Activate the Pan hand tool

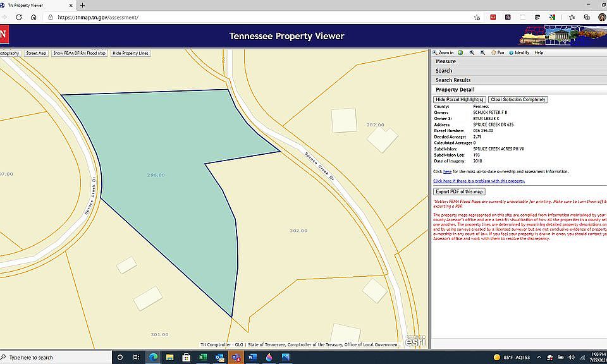[x=498, y=52]
